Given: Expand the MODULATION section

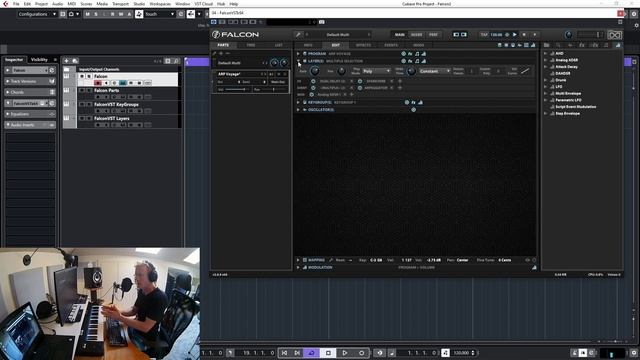Looking at the screenshot, I should 298,268.
